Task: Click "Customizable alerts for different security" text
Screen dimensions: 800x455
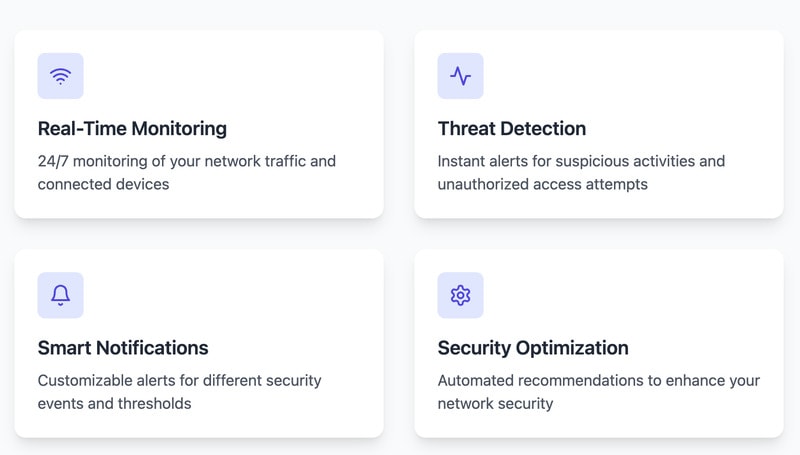Action: pyautogui.click(x=179, y=381)
